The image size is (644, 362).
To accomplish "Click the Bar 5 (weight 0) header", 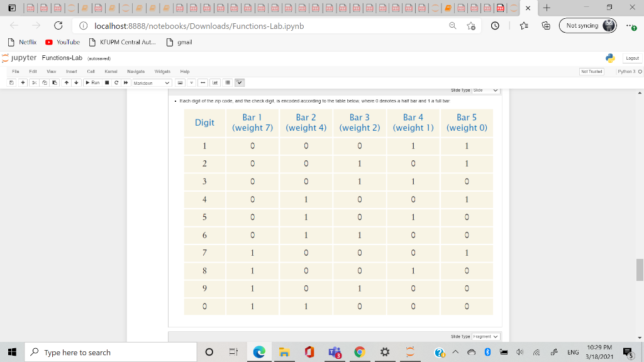I will (467, 123).
